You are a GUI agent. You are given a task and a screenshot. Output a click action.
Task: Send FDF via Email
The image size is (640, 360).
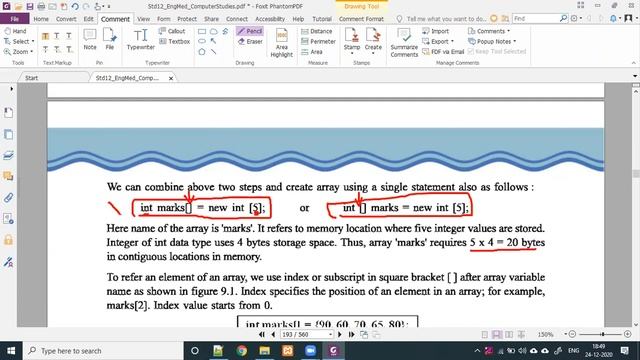pos(443,52)
